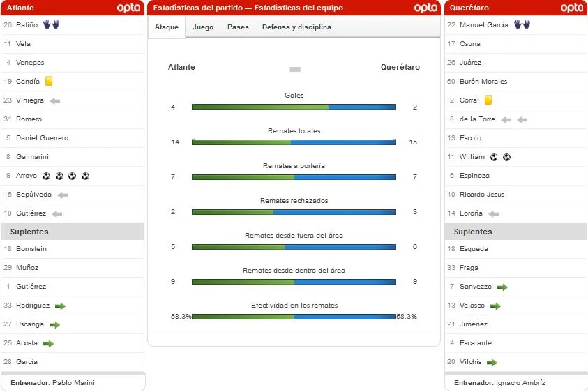Click the yellow card icon next to Candía

point(49,81)
